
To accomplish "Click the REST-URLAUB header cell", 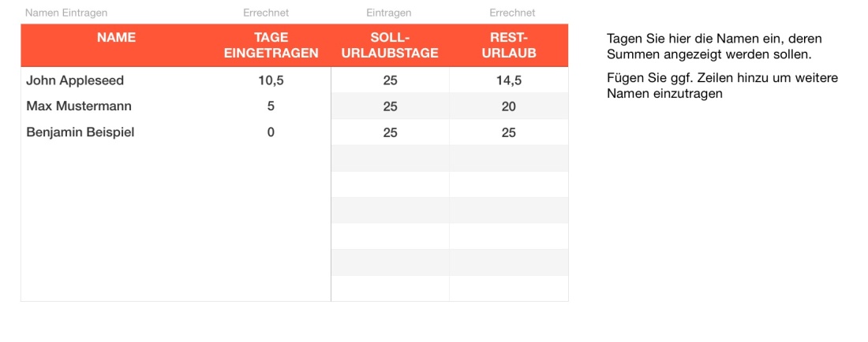I will point(509,46).
